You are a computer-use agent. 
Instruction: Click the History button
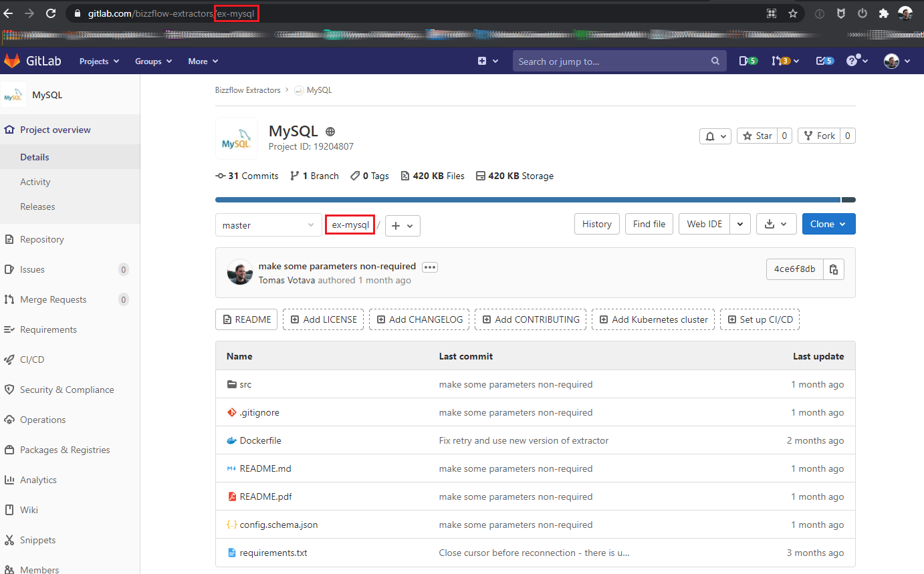(597, 224)
